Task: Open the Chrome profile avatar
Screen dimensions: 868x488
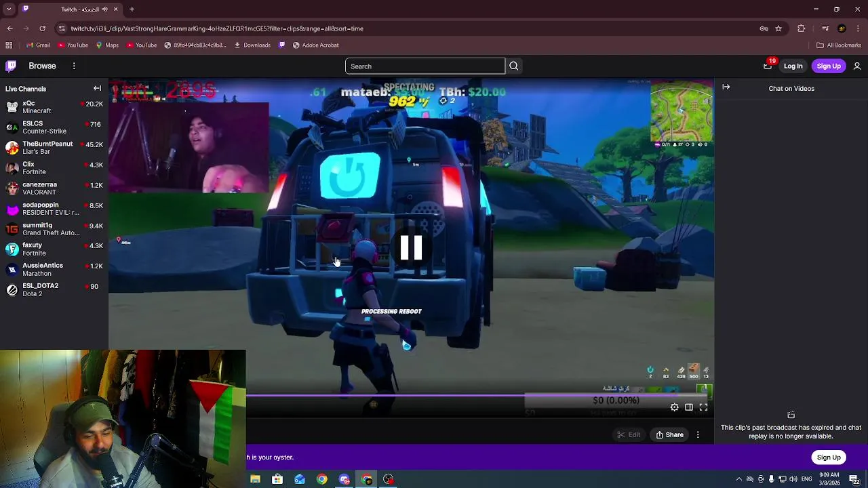Action: pos(842,28)
